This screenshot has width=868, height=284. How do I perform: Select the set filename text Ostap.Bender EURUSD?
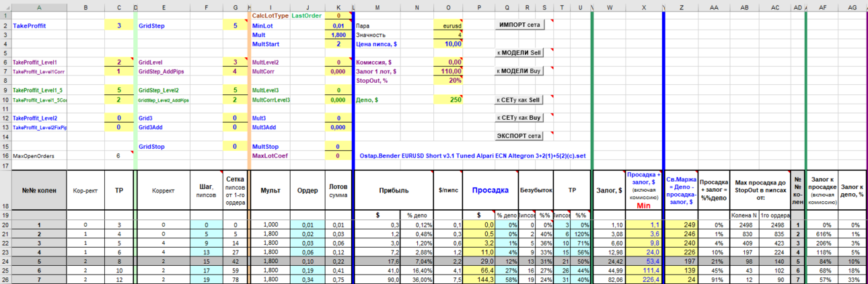473,155
